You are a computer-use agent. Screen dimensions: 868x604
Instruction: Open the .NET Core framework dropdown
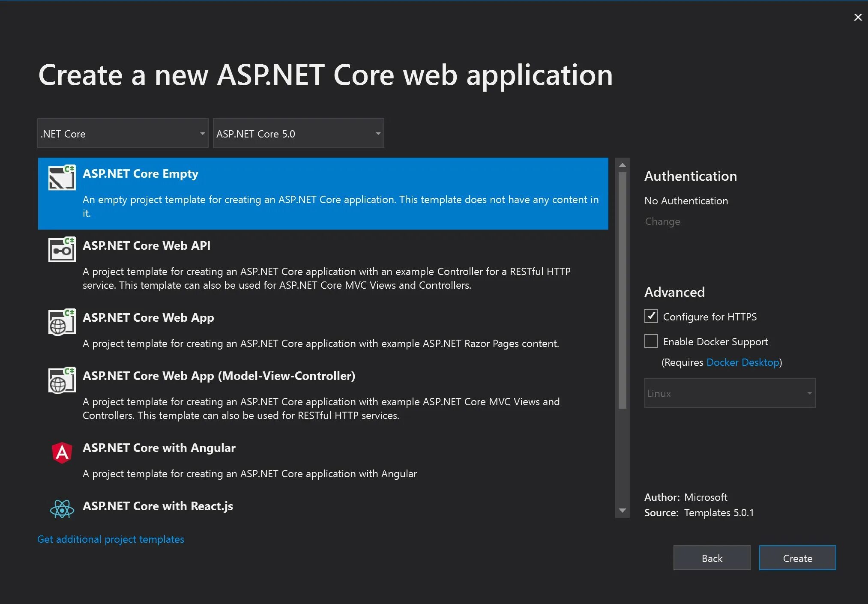[x=123, y=134]
